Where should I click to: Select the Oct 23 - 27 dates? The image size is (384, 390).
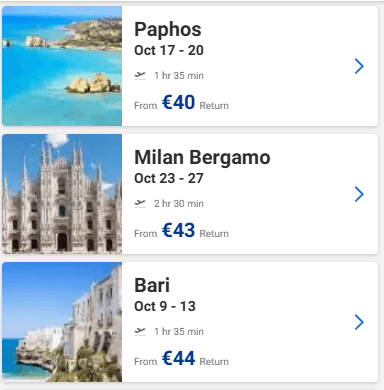(x=169, y=178)
